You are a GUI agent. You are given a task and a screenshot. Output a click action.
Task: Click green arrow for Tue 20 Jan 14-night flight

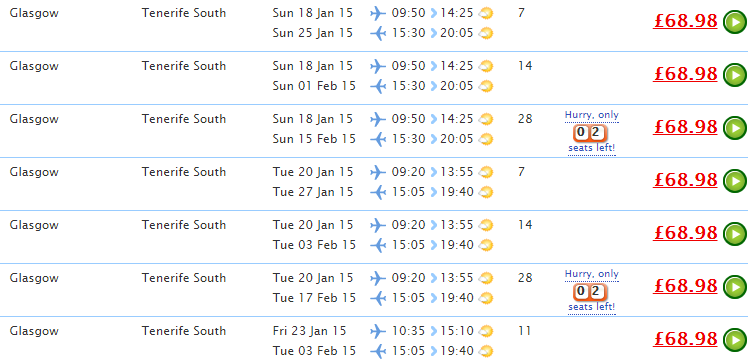point(735,234)
